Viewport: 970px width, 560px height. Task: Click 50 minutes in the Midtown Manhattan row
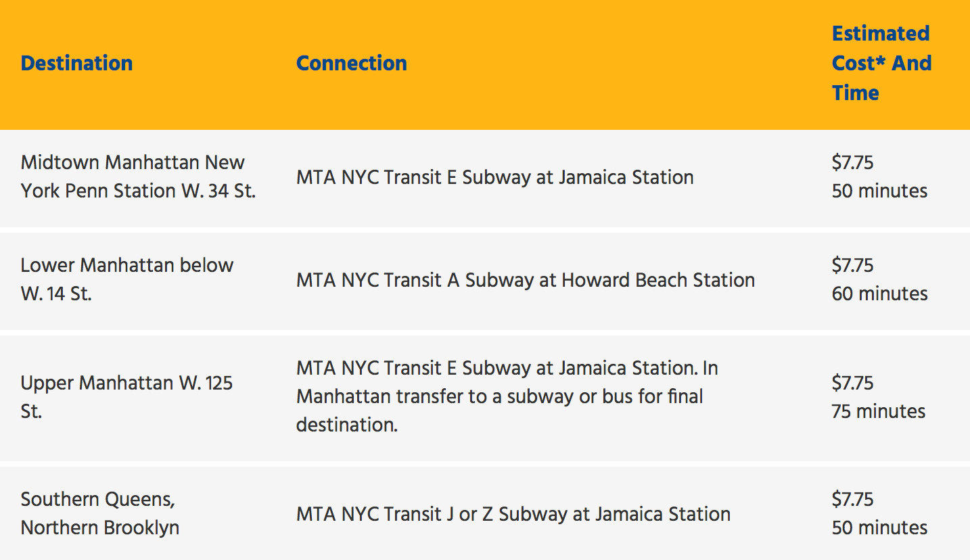[x=879, y=191]
